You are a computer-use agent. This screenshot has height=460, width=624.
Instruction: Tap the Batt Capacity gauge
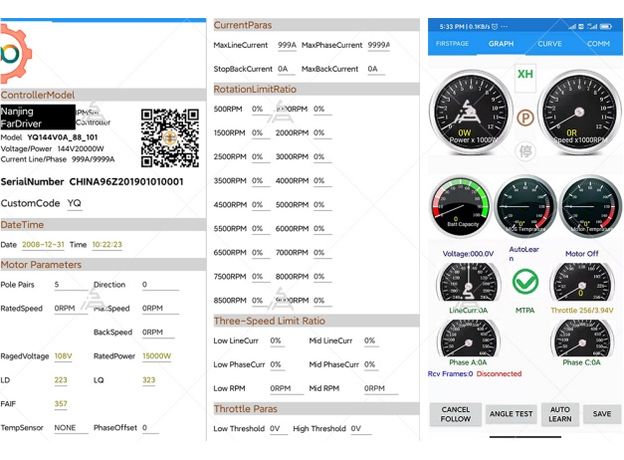459,205
